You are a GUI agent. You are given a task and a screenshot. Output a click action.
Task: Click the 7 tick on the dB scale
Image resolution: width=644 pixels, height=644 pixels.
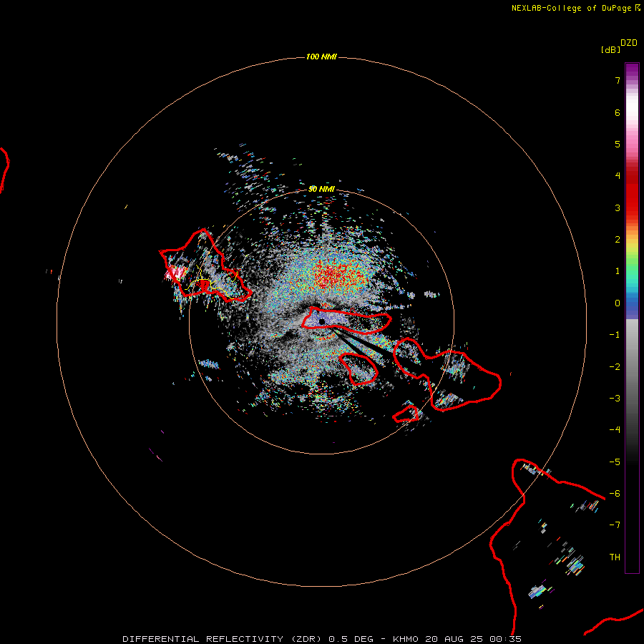[618, 80]
